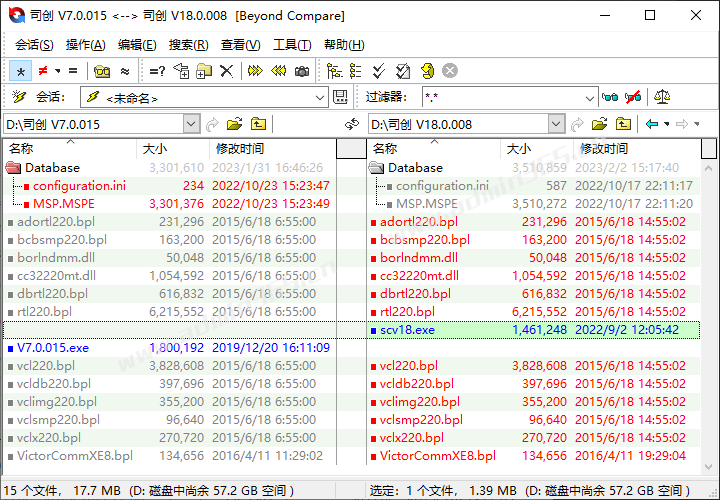Click the Save Session floppy icon
Viewport: 720px width, 500px height.
pos(340,97)
